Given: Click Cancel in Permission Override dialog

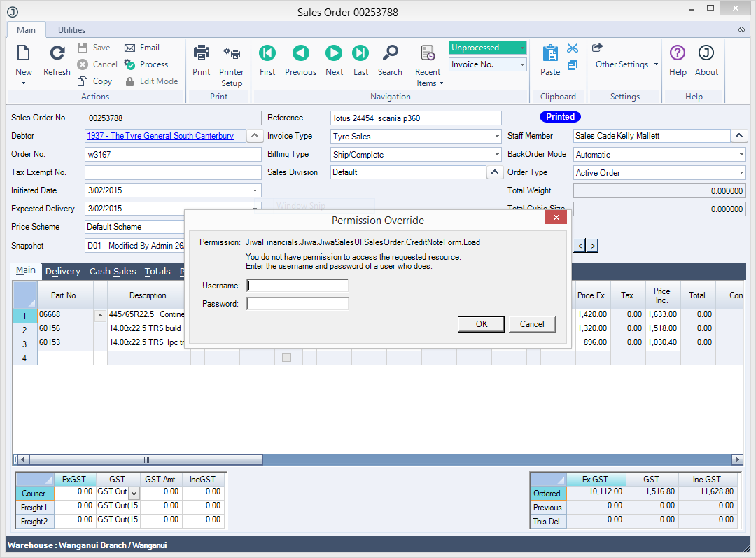Looking at the screenshot, I should [532, 324].
